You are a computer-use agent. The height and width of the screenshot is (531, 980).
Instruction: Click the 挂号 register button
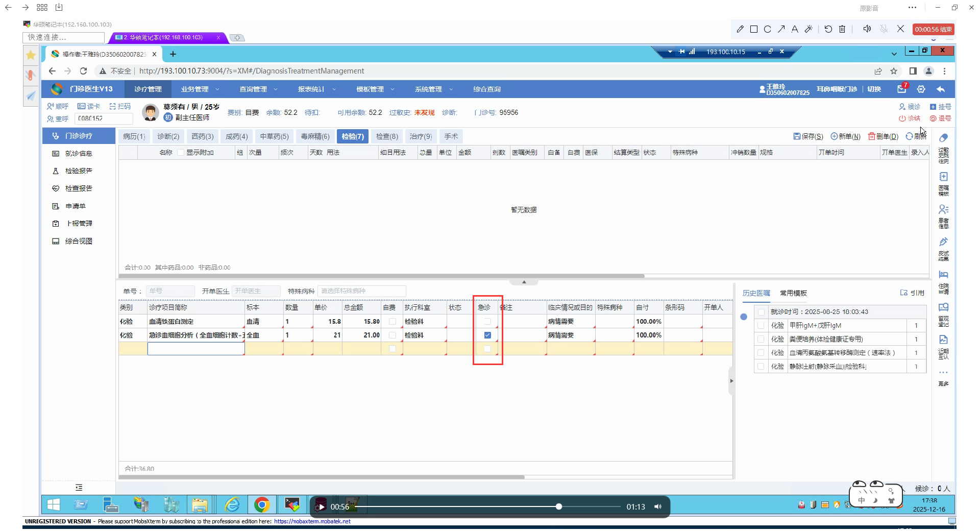point(941,107)
